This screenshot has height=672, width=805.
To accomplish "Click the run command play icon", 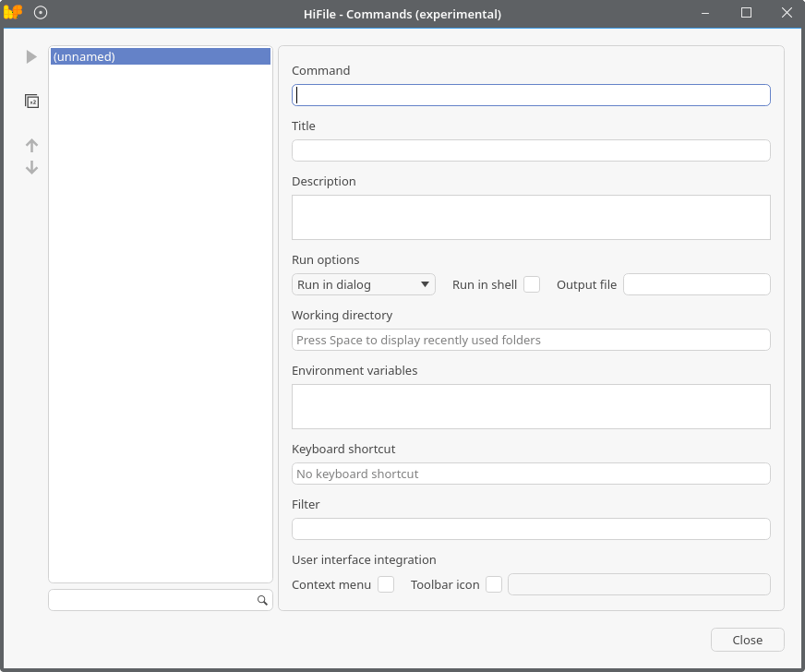I will [x=31, y=57].
